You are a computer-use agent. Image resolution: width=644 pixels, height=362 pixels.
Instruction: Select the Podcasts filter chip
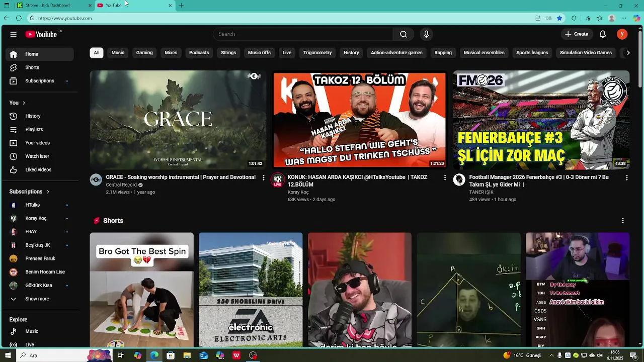[x=199, y=53]
